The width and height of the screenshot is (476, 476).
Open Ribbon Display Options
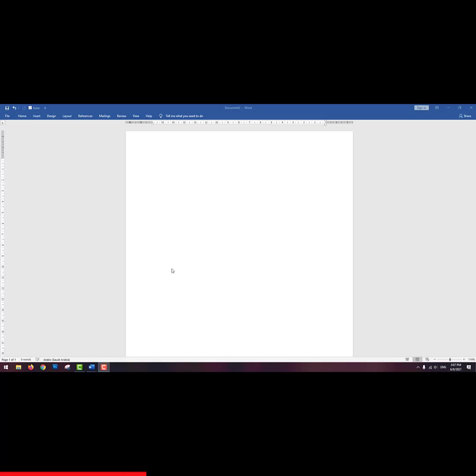pyautogui.click(x=436, y=108)
